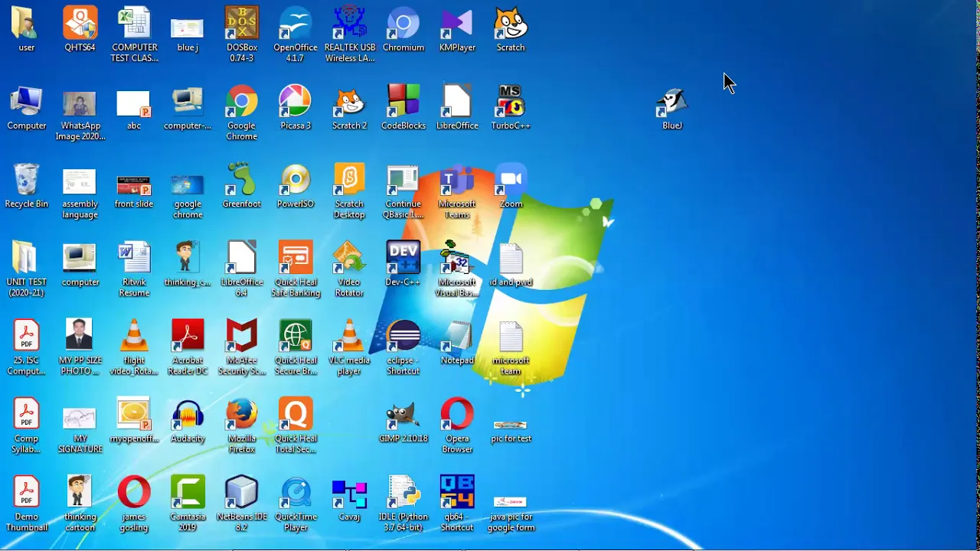
Task: Select Ritwik Resume Word document
Action: click(x=134, y=269)
